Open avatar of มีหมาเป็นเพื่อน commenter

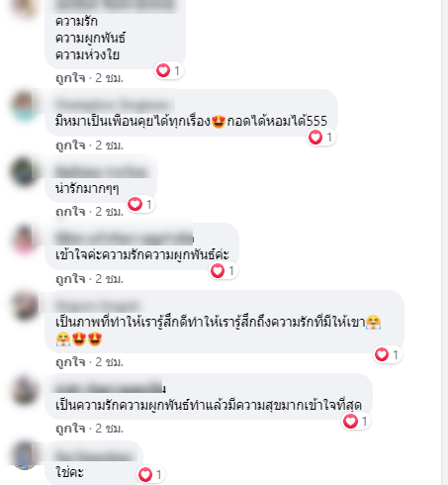coord(24,105)
